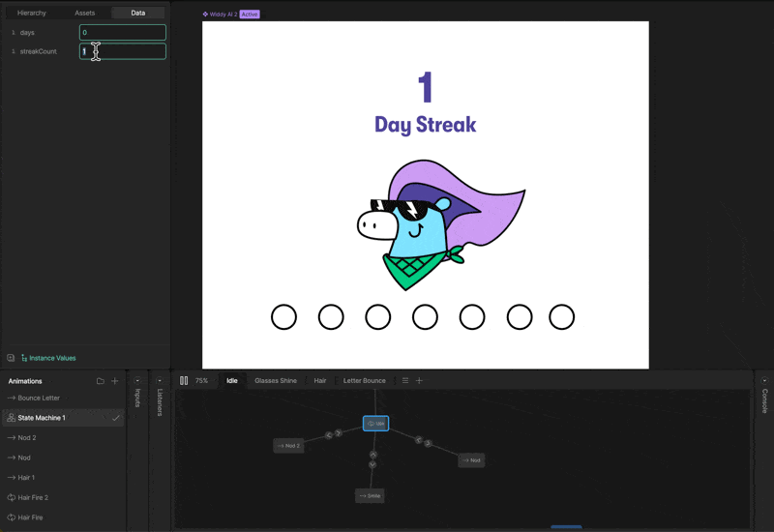Image resolution: width=774 pixels, height=532 pixels.
Task: Click the vertical Listeners label
Action: point(160,402)
